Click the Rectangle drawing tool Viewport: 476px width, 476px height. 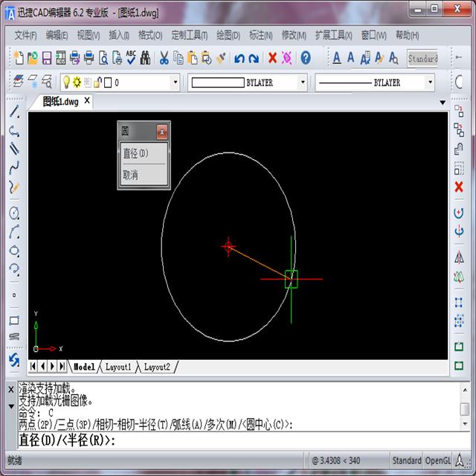tap(13, 321)
